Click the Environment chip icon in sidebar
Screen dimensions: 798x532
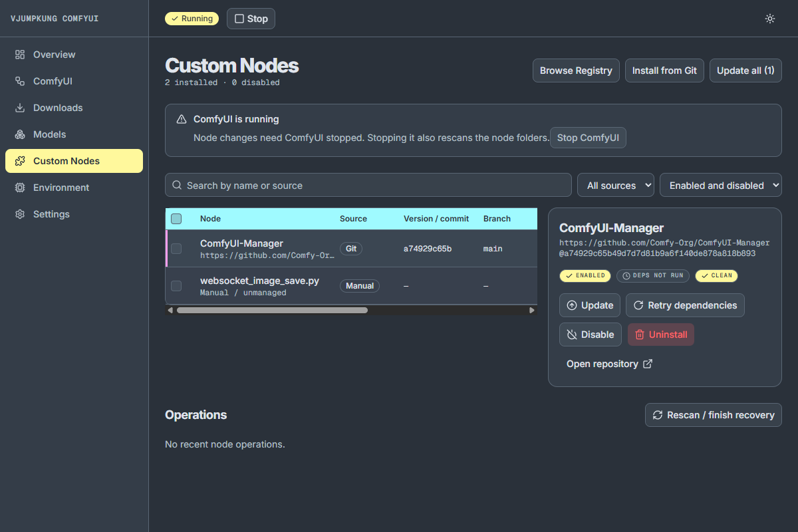20,188
